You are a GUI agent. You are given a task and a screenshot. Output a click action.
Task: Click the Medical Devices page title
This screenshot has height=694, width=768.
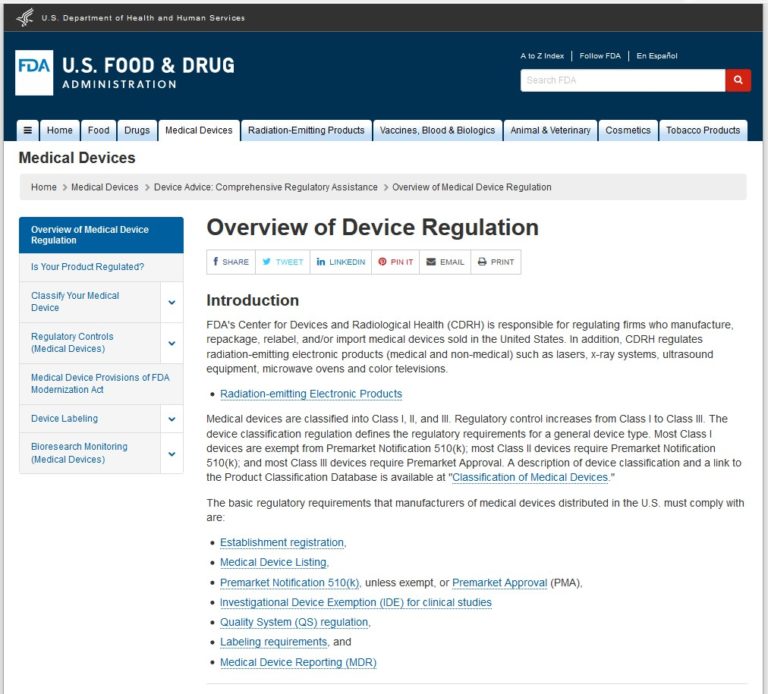(x=77, y=158)
